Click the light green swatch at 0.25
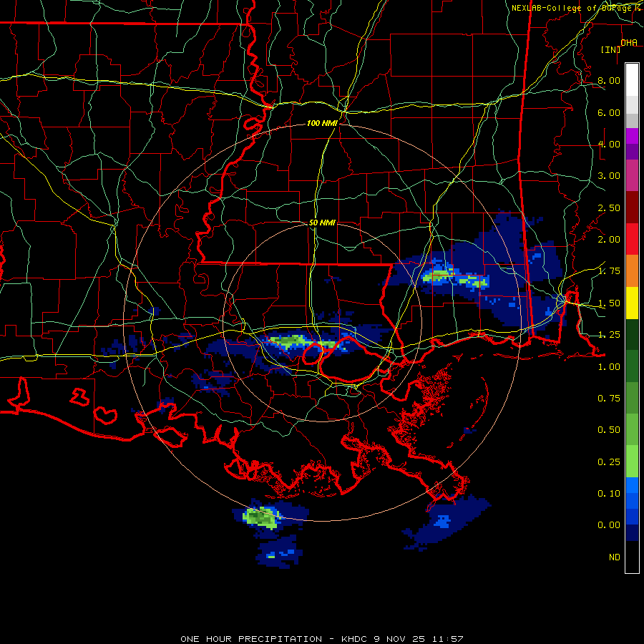The width and height of the screenshot is (644, 644). pyautogui.click(x=632, y=462)
